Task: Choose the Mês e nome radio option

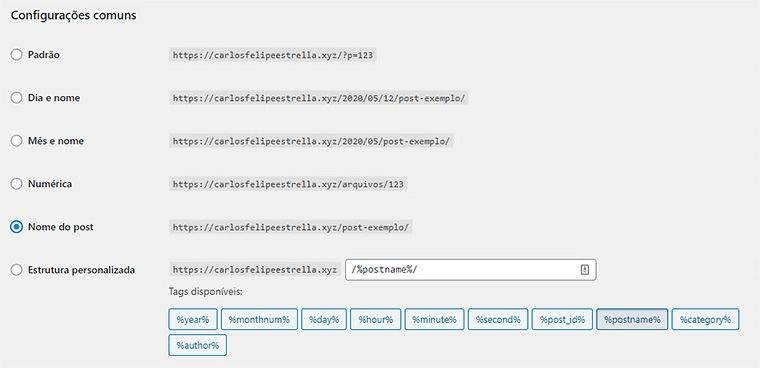Action: click(16, 141)
